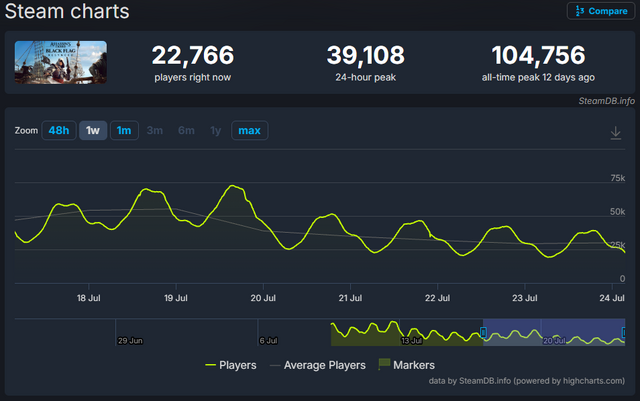Click the 13 Jul navigator timeline label
Screen dimensions: 640x401
click(411, 341)
